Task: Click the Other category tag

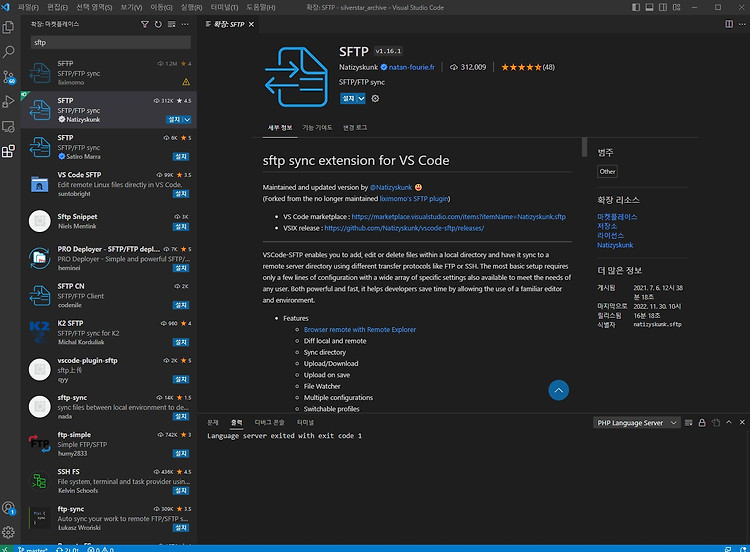Action: coord(607,171)
